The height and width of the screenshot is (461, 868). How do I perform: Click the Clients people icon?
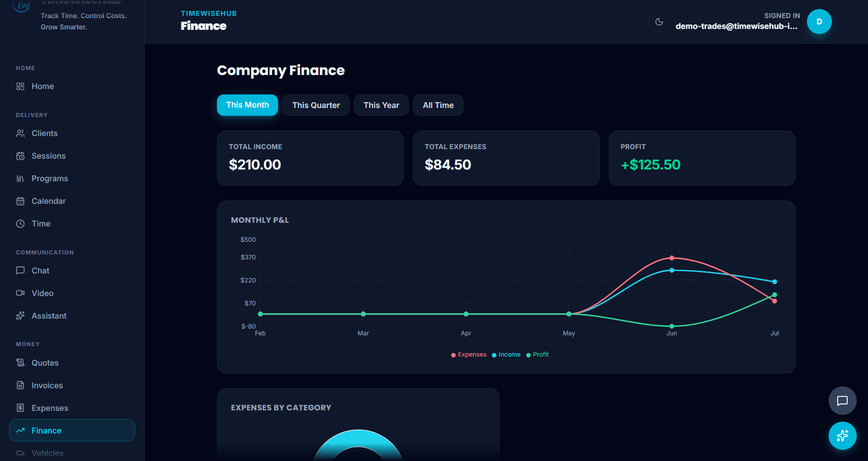tap(20, 133)
